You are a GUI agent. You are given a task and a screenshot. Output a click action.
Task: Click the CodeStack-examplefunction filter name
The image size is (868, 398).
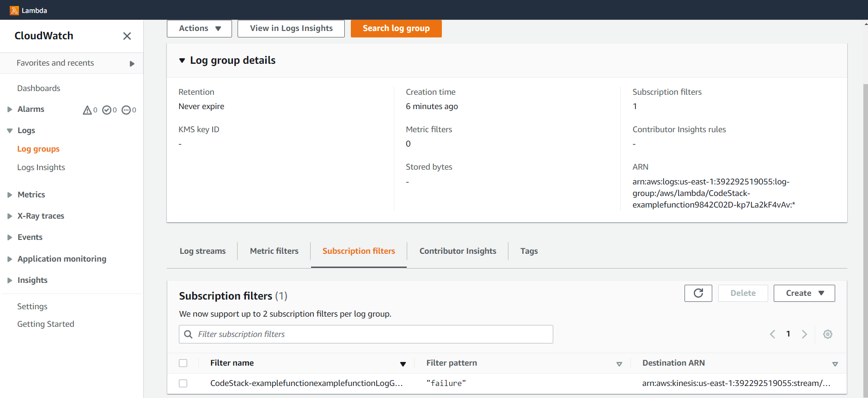click(x=306, y=383)
